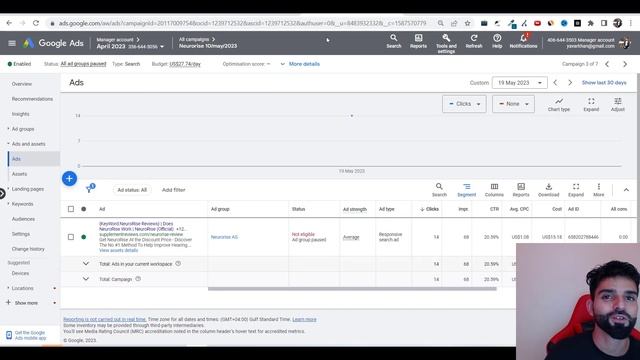The height and width of the screenshot is (360, 640).
Task: Open Insights in sidebar
Action: (20, 114)
